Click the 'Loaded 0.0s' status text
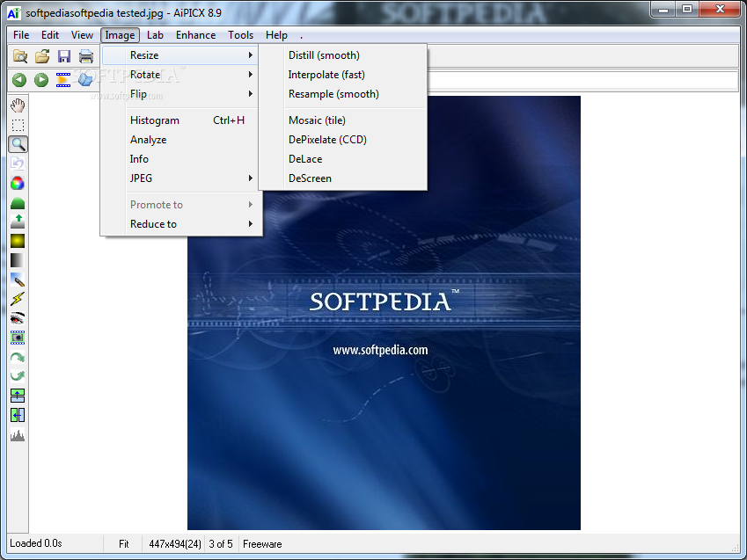The image size is (747, 560). click(36, 543)
